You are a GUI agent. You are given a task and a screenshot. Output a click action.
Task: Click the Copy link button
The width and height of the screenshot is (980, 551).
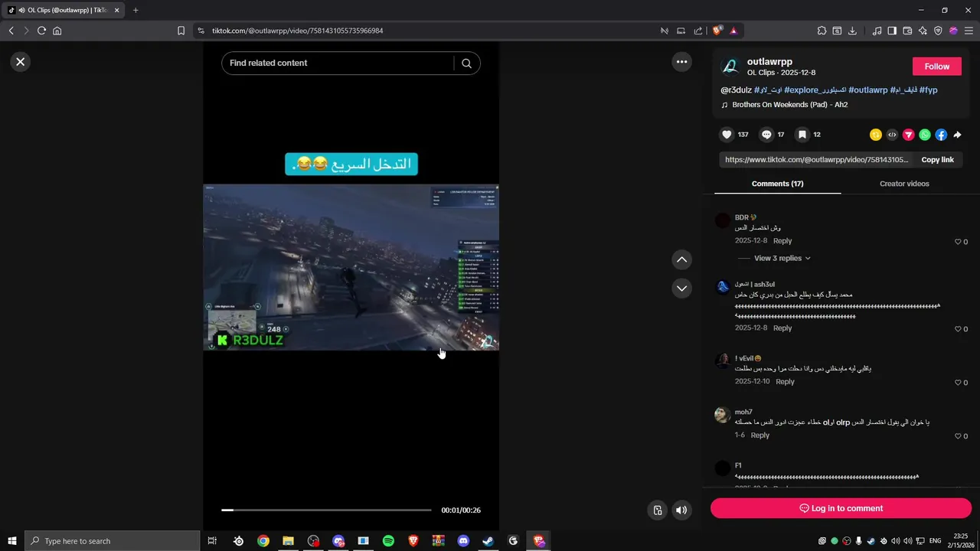tap(937, 160)
